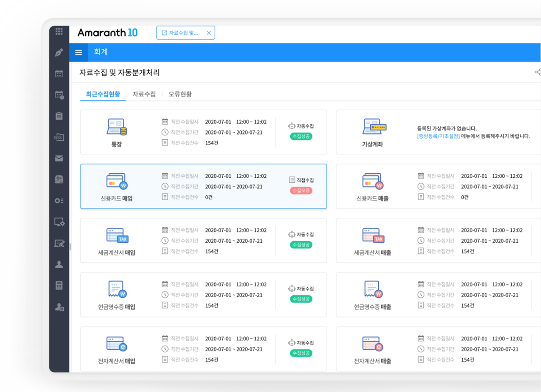The height and width of the screenshot is (392, 541).
Task: Click the 현금영수증 매입 receipt icon
Action: 117,289
